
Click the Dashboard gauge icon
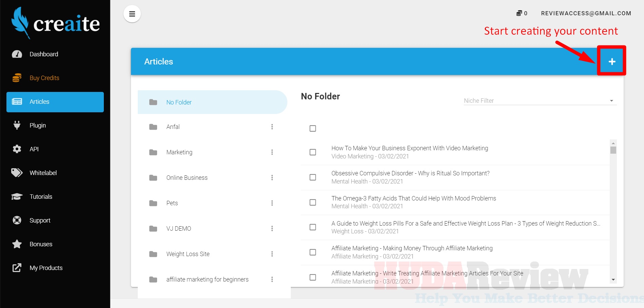[17, 54]
